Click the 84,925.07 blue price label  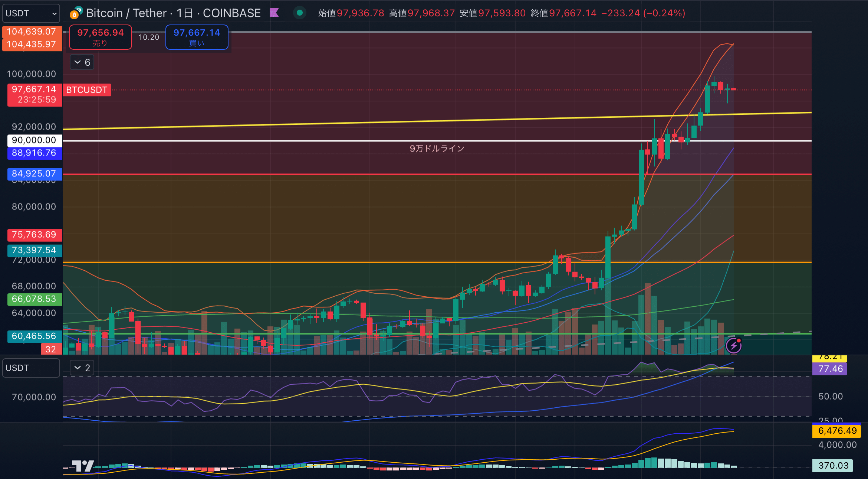tap(34, 173)
